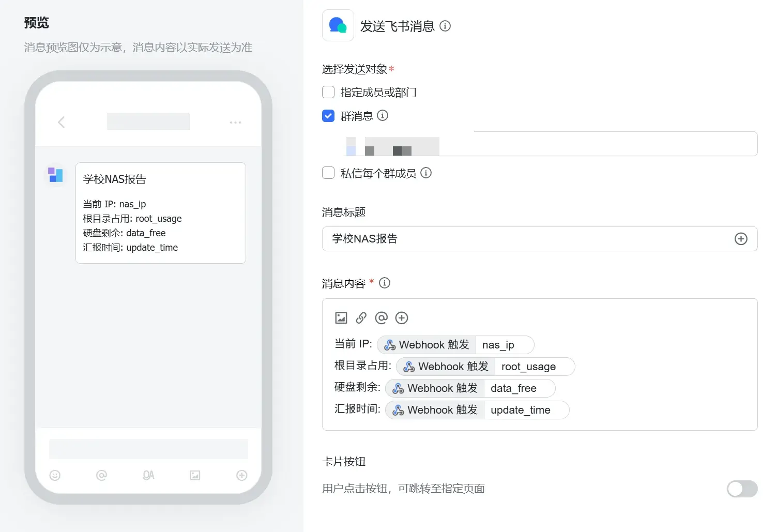The width and height of the screenshot is (777, 532).
Task: Click the info icon beside 群消息
Action: [x=383, y=115]
